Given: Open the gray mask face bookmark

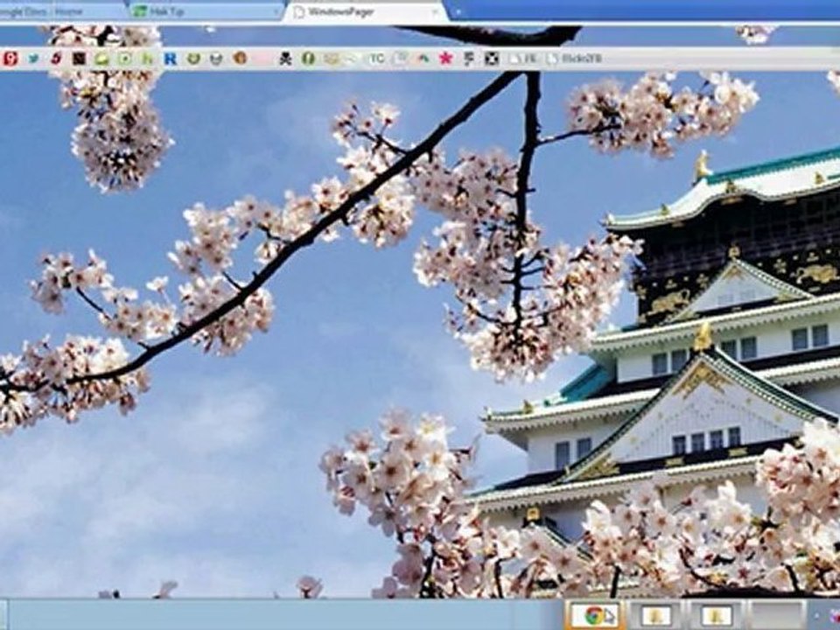Looking at the screenshot, I should (216, 58).
